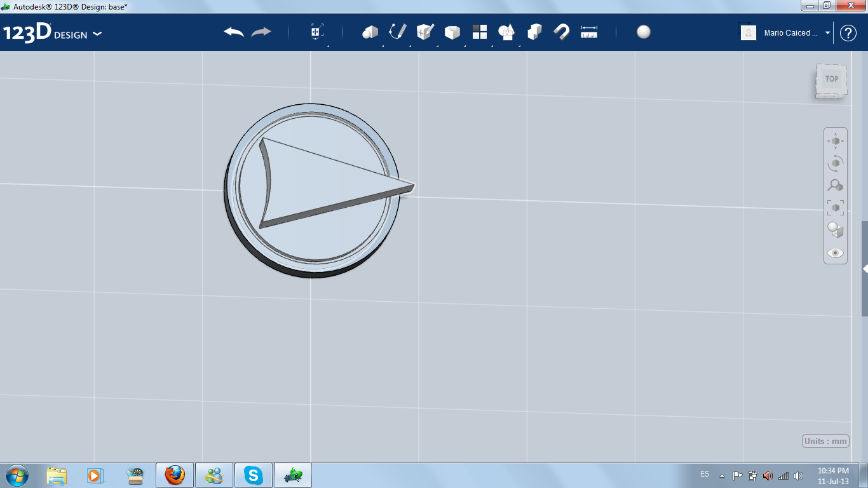Screen dimensions: 868x488
Task: Click the 123D Design taskbar button
Action: tap(293, 475)
